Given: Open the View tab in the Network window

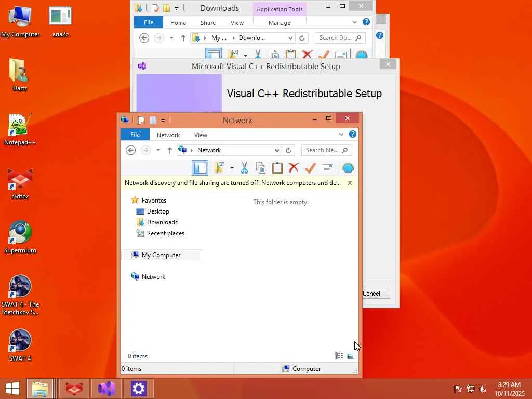Looking at the screenshot, I should pyautogui.click(x=201, y=135).
